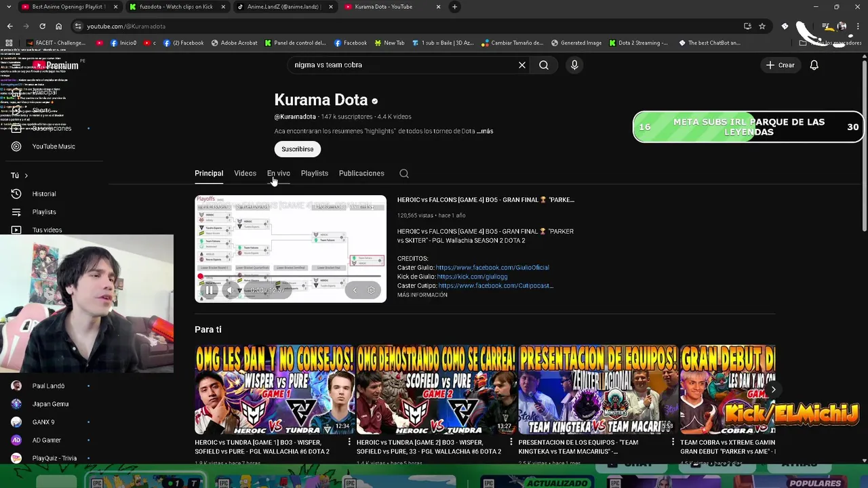Open Japan Gemu subscription channel

pos(52,404)
